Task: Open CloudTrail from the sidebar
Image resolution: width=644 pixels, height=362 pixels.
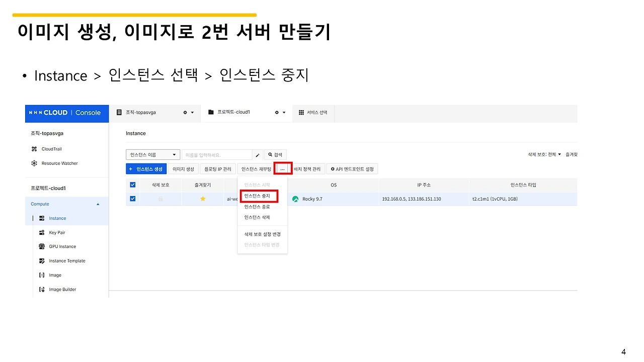Action: (x=51, y=149)
